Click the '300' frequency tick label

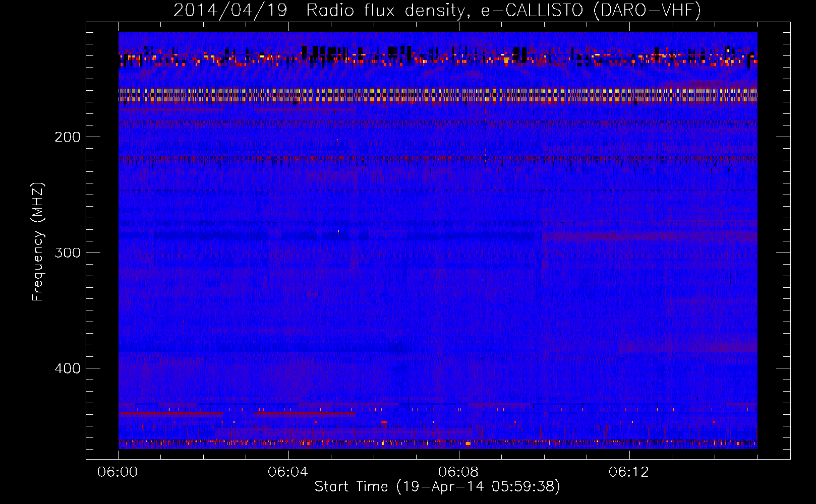tap(68, 253)
